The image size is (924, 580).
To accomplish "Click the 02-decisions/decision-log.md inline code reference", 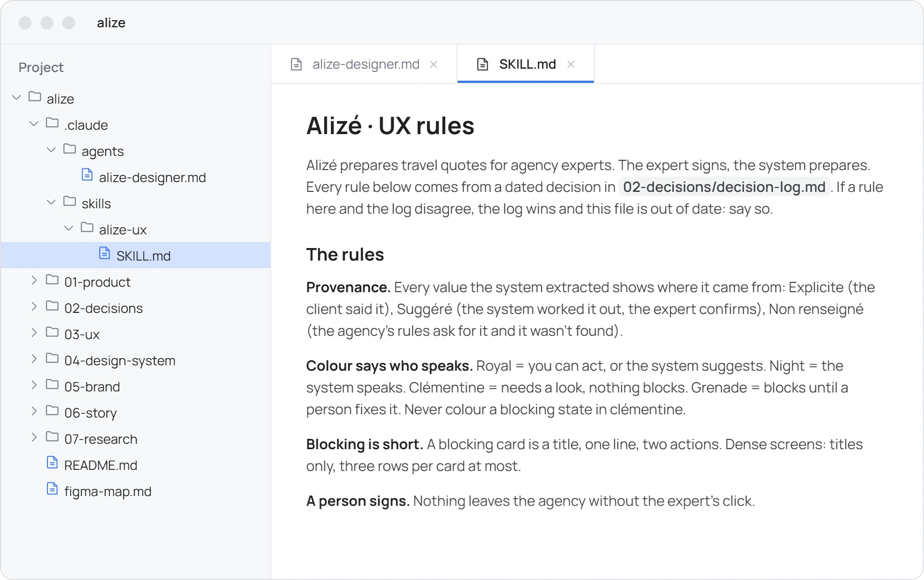I will coord(724,187).
